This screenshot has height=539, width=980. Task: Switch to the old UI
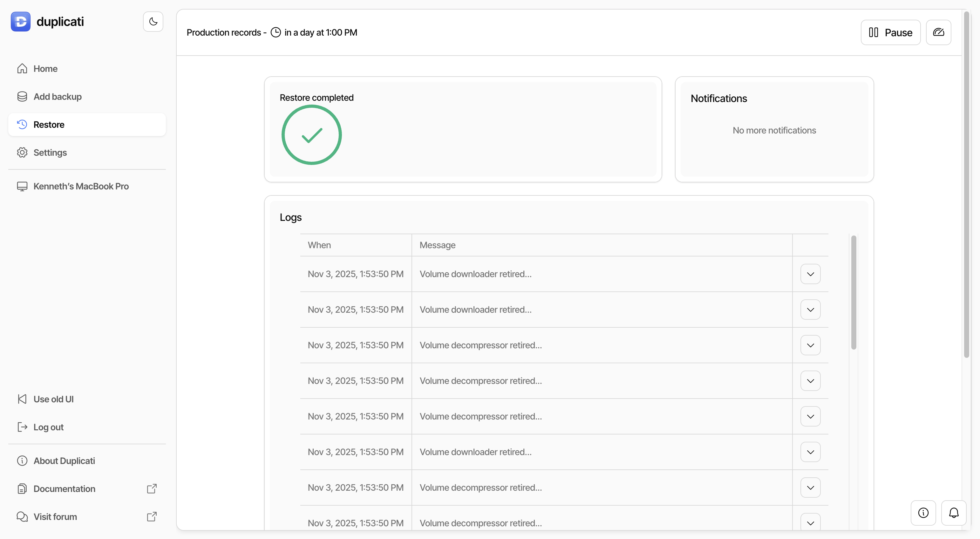[53, 399]
